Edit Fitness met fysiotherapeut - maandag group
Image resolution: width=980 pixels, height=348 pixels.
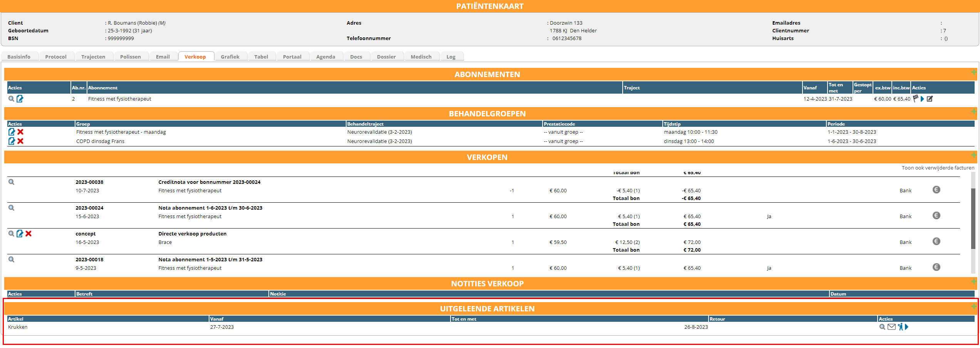12,132
